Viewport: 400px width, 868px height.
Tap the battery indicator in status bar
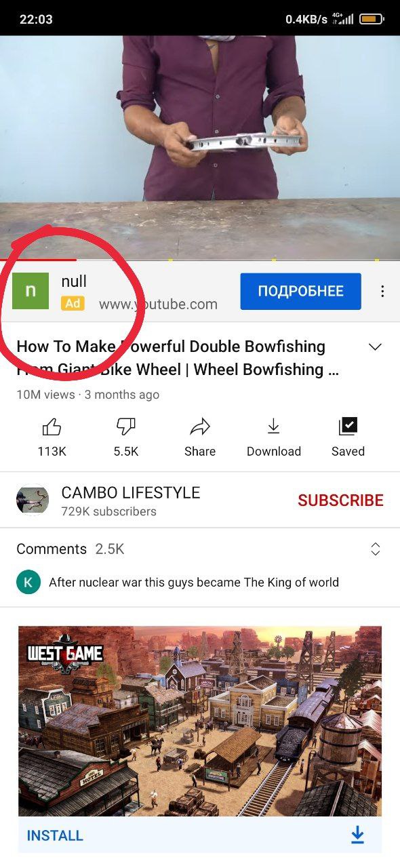(x=372, y=19)
